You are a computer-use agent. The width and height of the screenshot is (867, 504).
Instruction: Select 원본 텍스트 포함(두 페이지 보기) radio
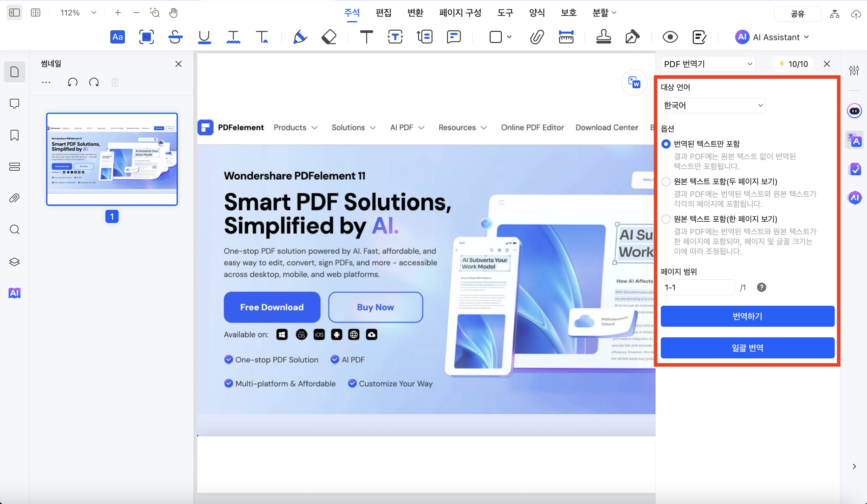[666, 181]
